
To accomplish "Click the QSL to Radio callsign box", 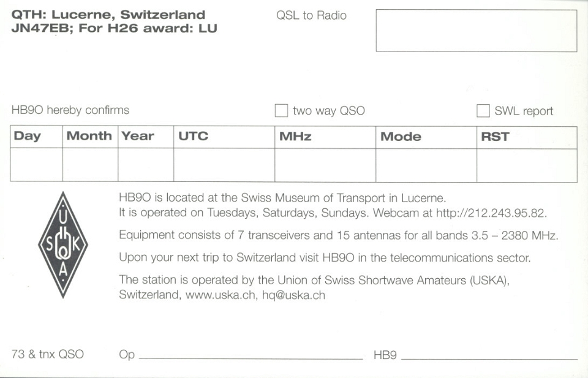I will click(477, 31).
